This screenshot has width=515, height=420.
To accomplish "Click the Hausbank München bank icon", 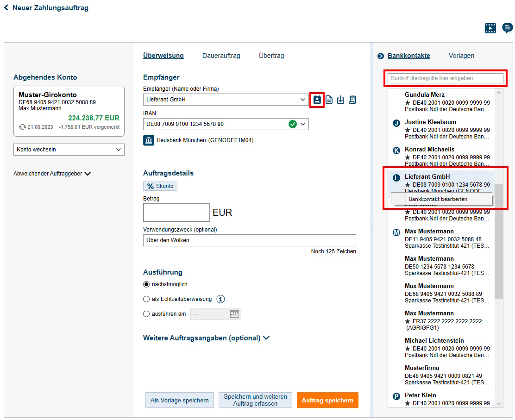I will [x=148, y=140].
